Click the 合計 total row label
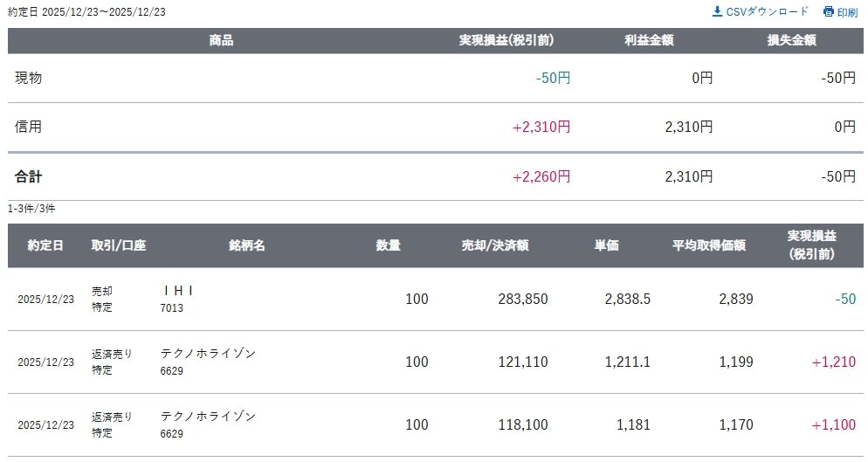The image size is (868, 462). tap(28, 176)
